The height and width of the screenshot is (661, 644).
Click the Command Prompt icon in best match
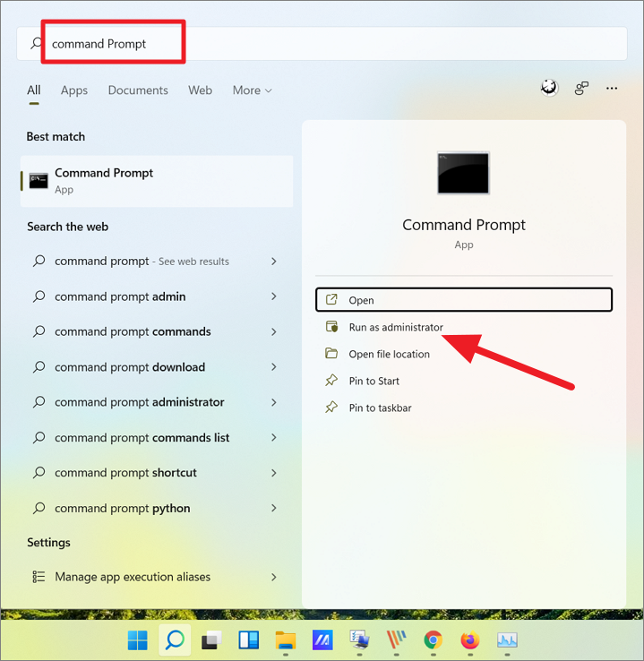tap(39, 181)
